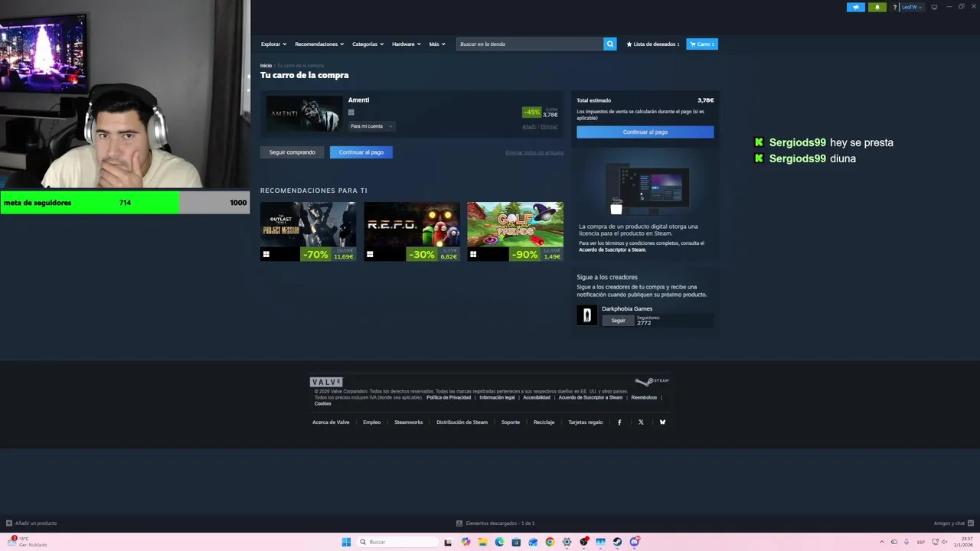Click the Inicio breadcrumb link

tap(266, 66)
